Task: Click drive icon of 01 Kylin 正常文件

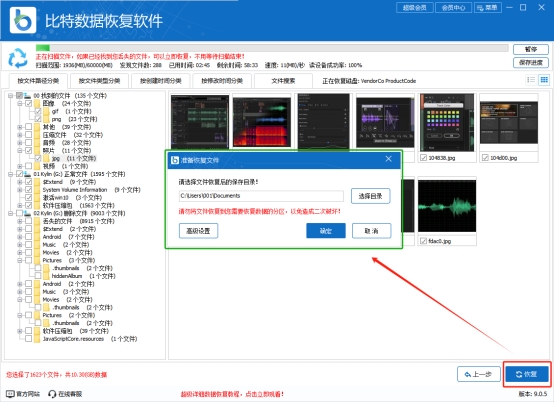Action: point(28,174)
